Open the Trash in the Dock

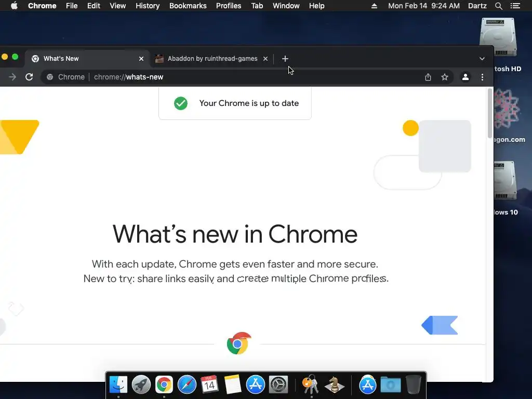[413, 384]
